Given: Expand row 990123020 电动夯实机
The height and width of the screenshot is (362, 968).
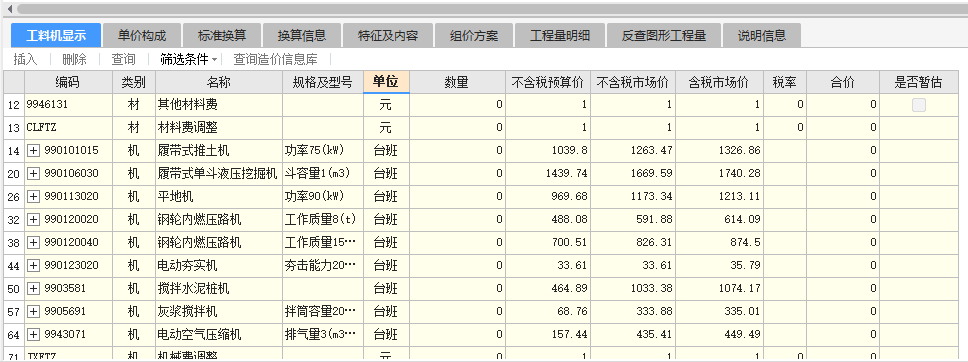Looking at the screenshot, I should (33, 266).
